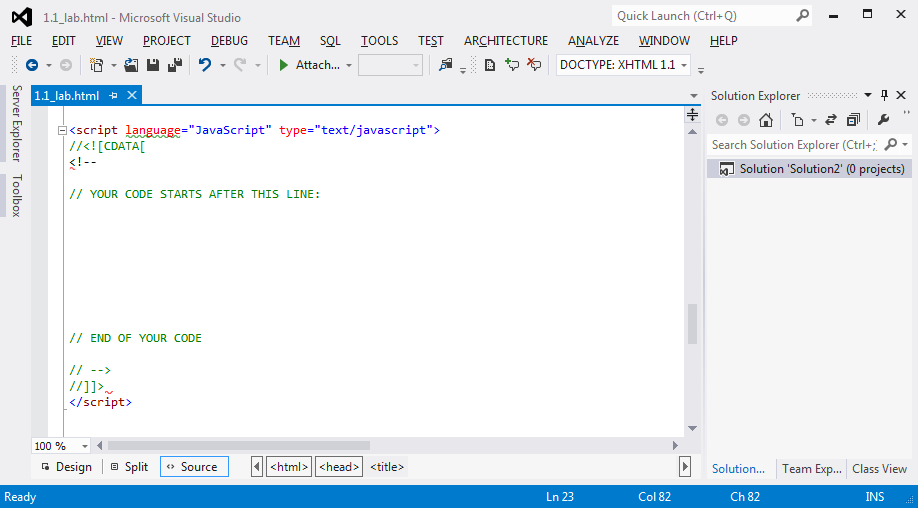Image resolution: width=918 pixels, height=508 pixels.
Task: Select the <head> breadcrumb tag
Action: click(x=339, y=467)
